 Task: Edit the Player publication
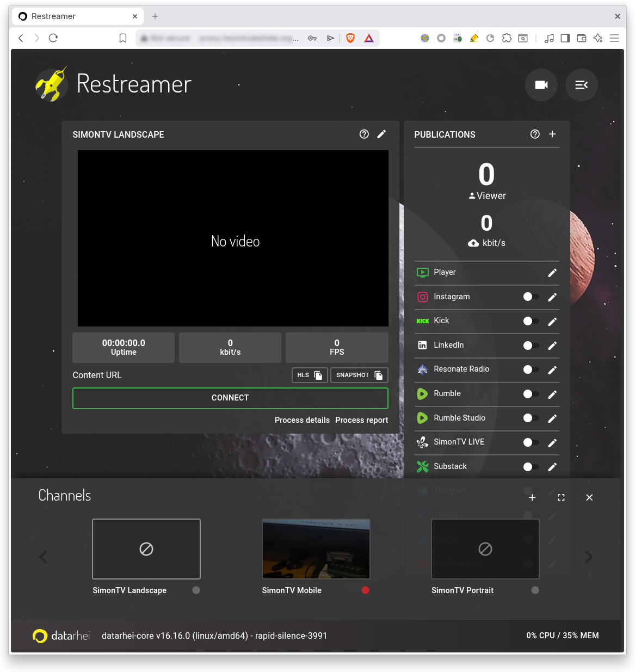552,273
